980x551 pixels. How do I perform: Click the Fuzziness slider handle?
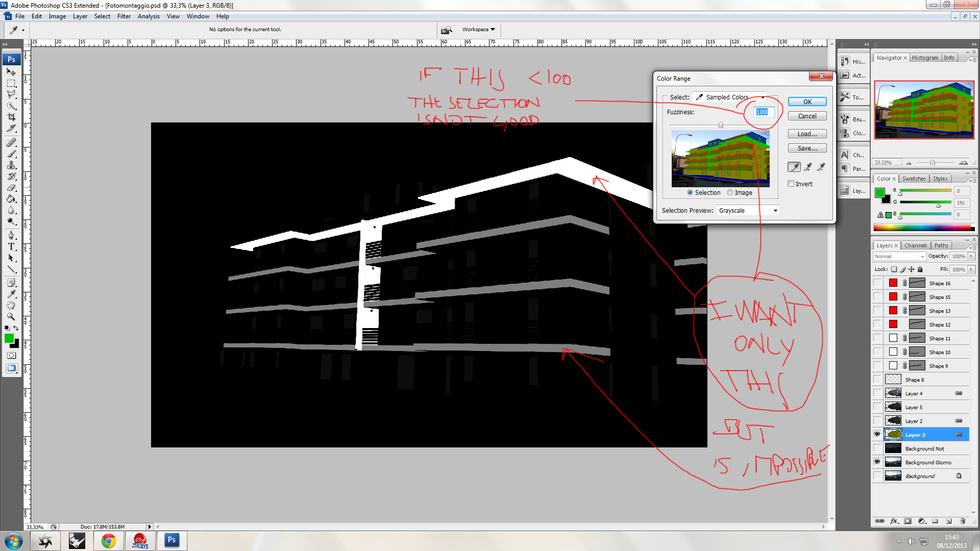tap(721, 126)
